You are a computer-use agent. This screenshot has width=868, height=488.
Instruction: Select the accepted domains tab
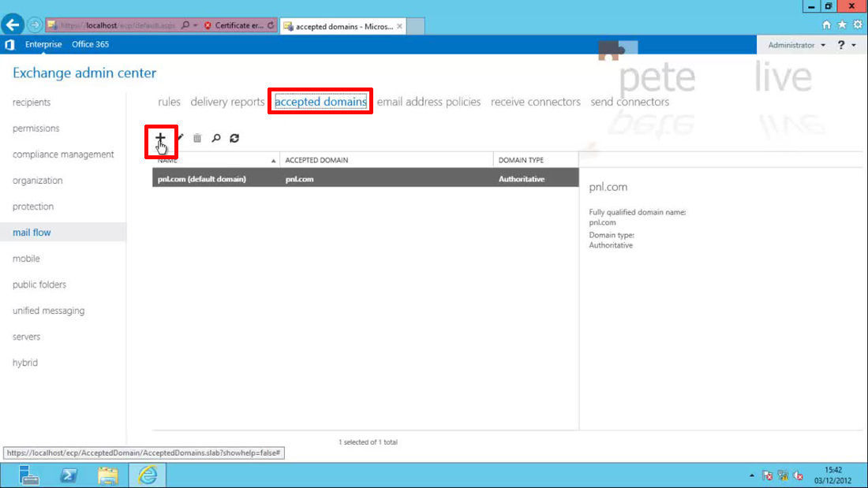pyautogui.click(x=320, y=102)
